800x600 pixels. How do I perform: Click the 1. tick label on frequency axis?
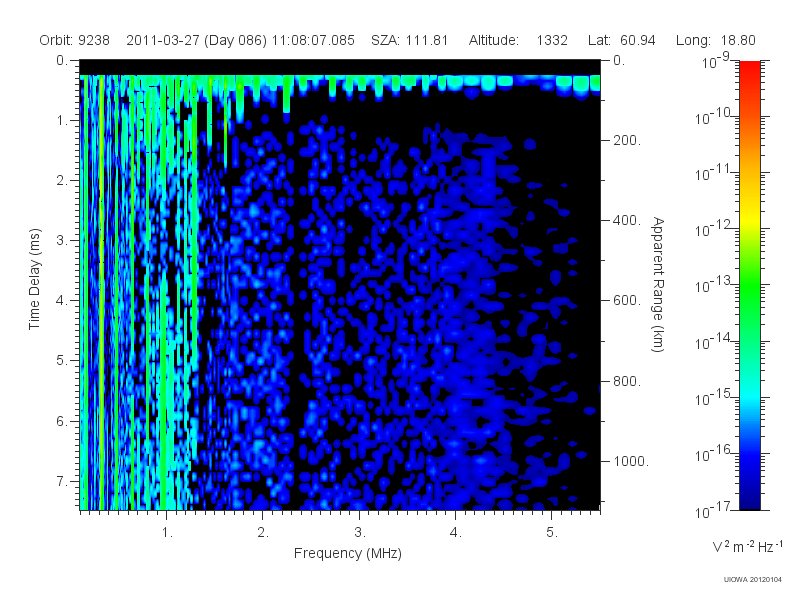coord(167,533)
